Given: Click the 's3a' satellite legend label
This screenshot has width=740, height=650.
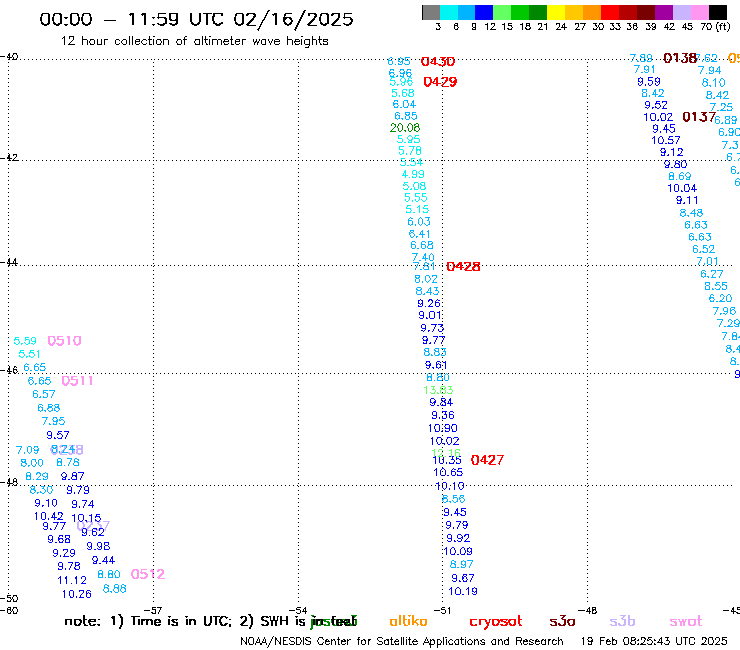Looking at the screenshot, I should click(x=562, y=621).
